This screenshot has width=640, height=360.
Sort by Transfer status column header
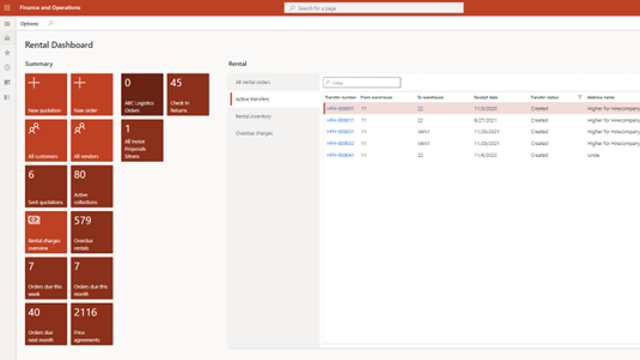tap(544, 98)
